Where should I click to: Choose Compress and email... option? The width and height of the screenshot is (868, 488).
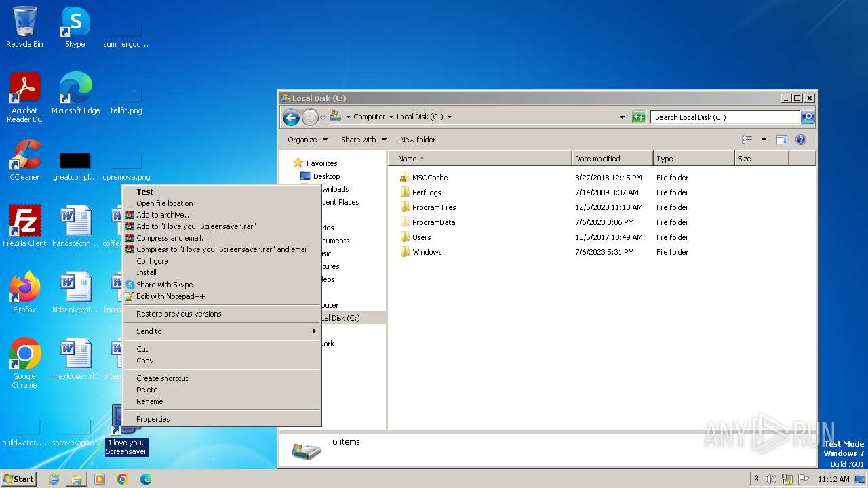click(221, 238)
